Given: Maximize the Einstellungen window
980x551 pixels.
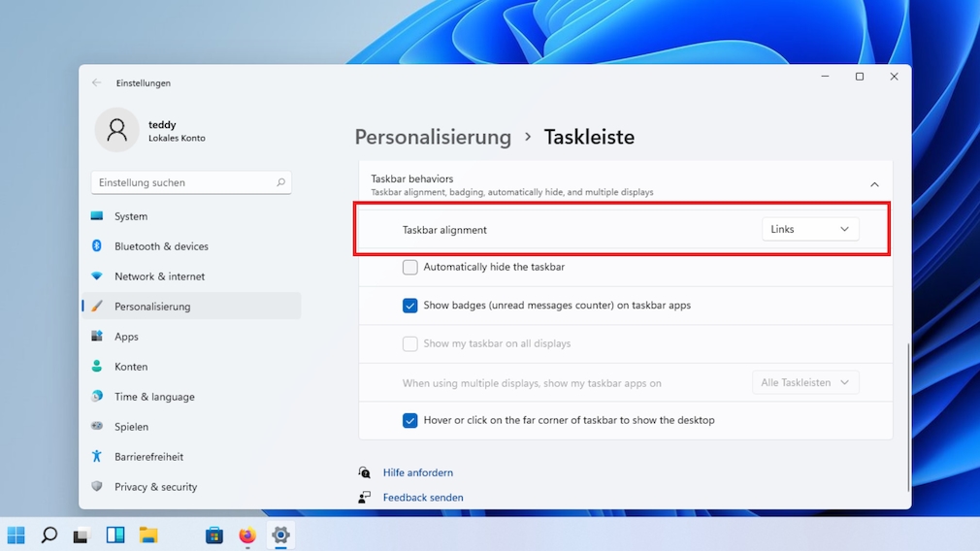Looking at the screenshot, I should [860, 77].
